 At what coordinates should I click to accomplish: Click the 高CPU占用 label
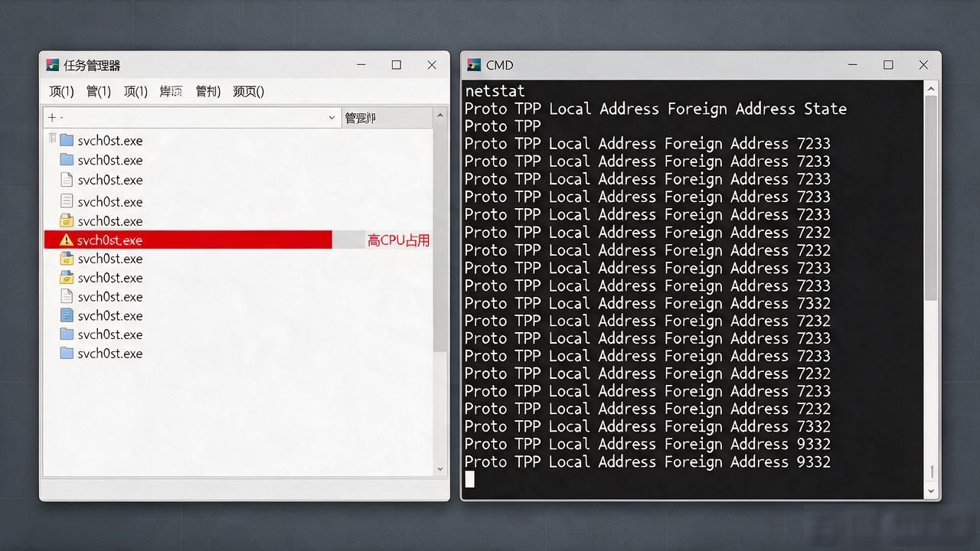[x=398, y=240]
